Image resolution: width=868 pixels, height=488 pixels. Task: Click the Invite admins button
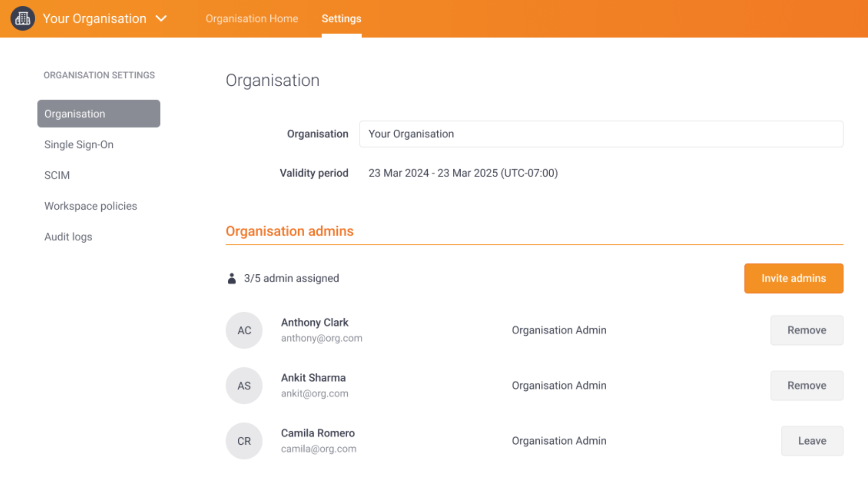point(793,278)
